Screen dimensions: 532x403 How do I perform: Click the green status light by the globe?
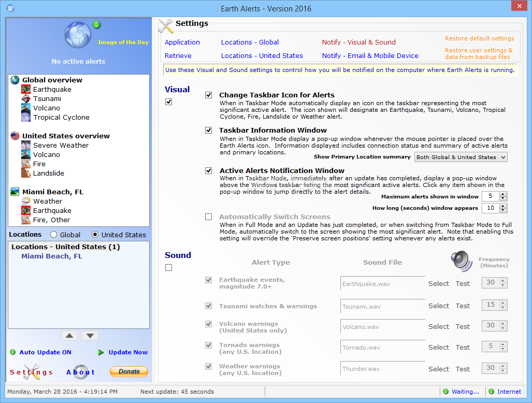pyautogui.click(x=97, y=24)
